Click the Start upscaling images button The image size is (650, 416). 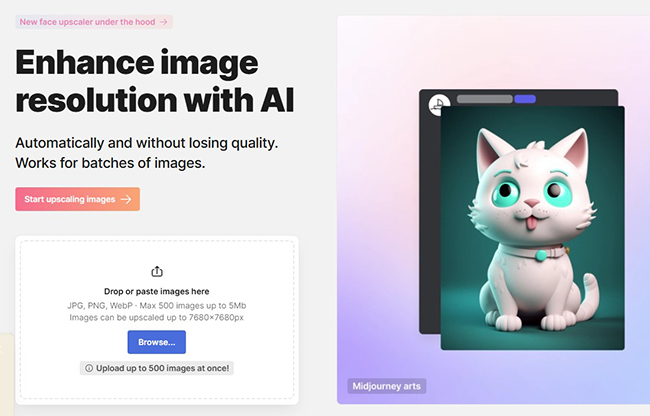tap(78, 199)
